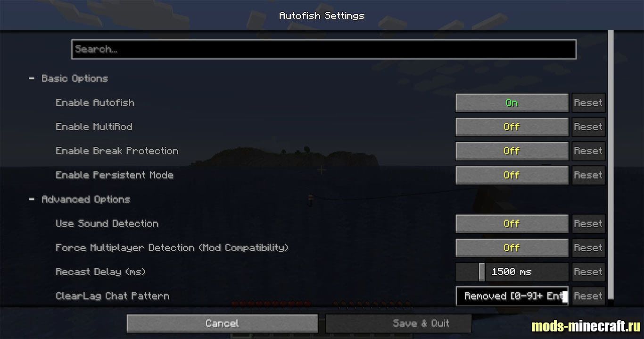The width and height of the screenshot is (644, 339).
Task: Reset the Recast Delay value
Action: tap(588, 272)
